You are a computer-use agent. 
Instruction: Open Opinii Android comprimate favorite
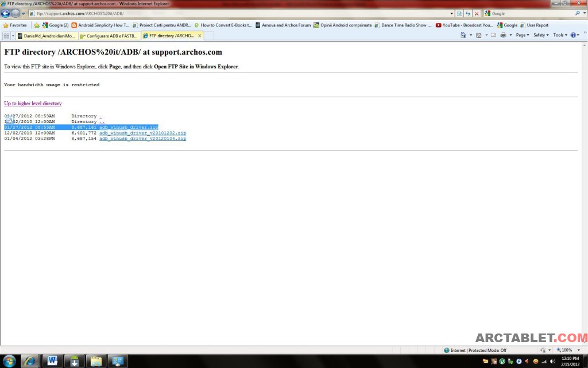(x=343, y=25)
